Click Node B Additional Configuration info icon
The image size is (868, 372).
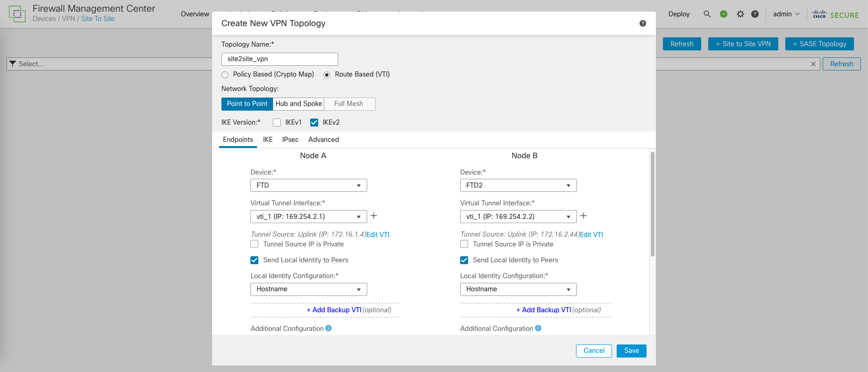tap(538, 328)
